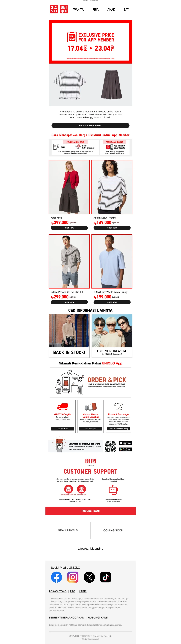
Task: Click the UNIQLO logo in the header
Action: (x=59, y=9)
